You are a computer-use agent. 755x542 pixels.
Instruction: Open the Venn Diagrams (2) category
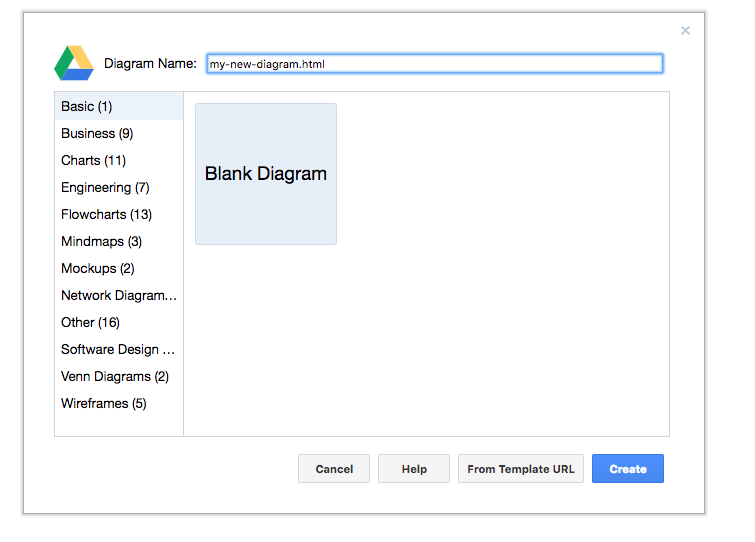115,377
